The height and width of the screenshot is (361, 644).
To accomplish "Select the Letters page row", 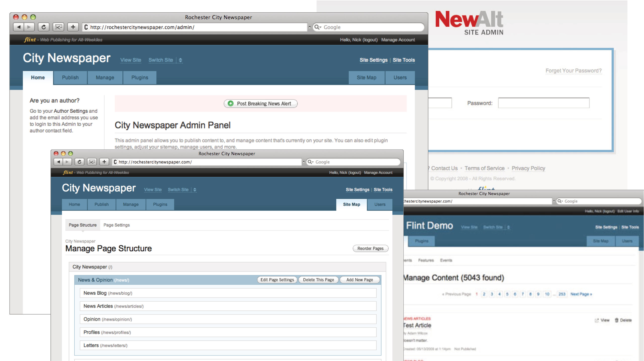I will click(x=228, y=345).
